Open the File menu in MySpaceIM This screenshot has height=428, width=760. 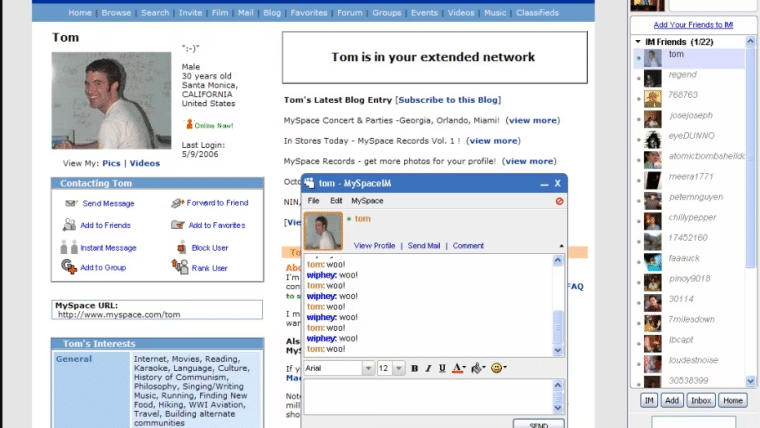coord(314,201)
